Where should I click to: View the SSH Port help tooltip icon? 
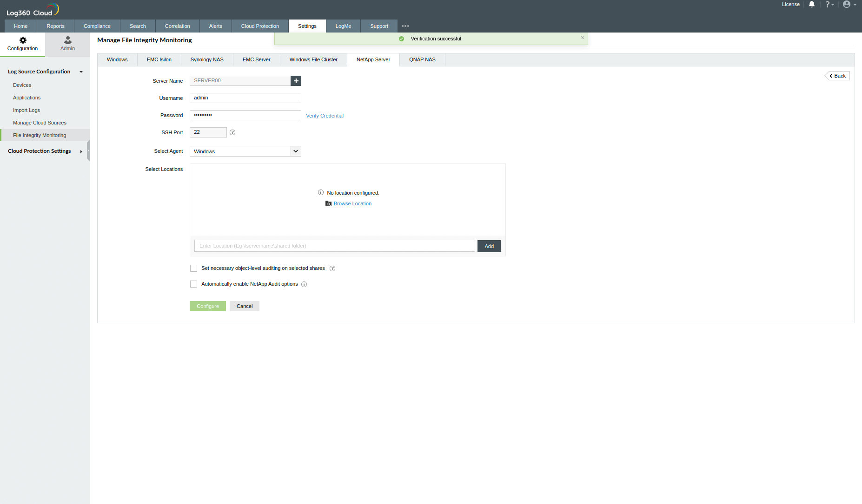232,132
